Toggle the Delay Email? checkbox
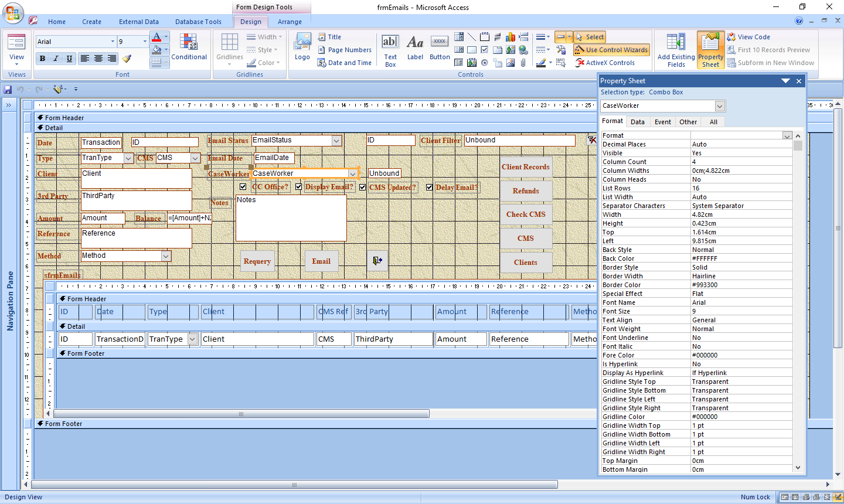Viewport: 844px width, 504px height. coord(429,187)
